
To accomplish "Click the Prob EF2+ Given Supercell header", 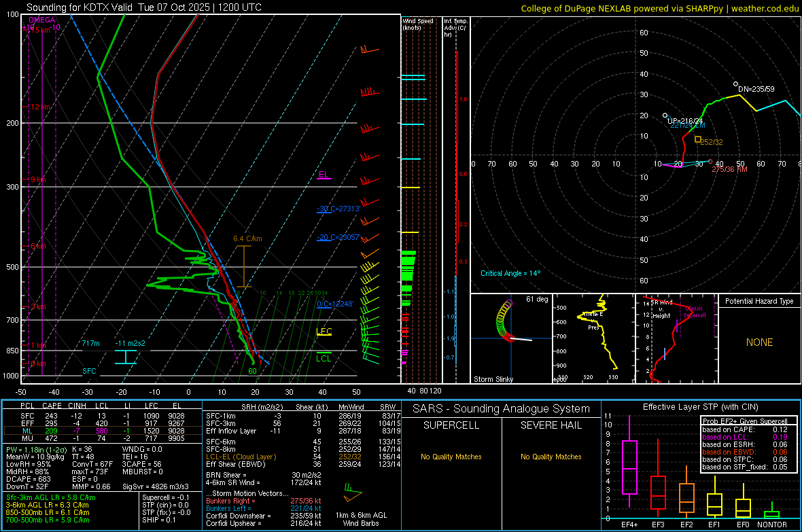I will coord(745,421).
